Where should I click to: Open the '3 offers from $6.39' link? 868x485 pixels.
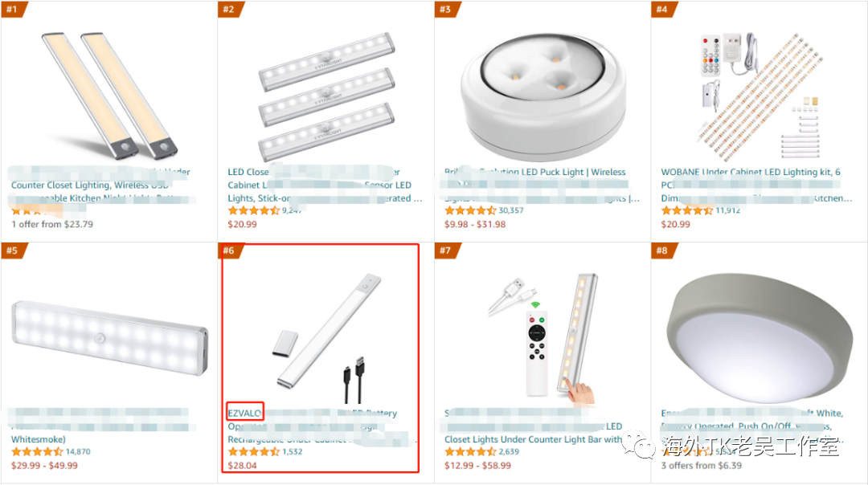click(x=702, y=465)
